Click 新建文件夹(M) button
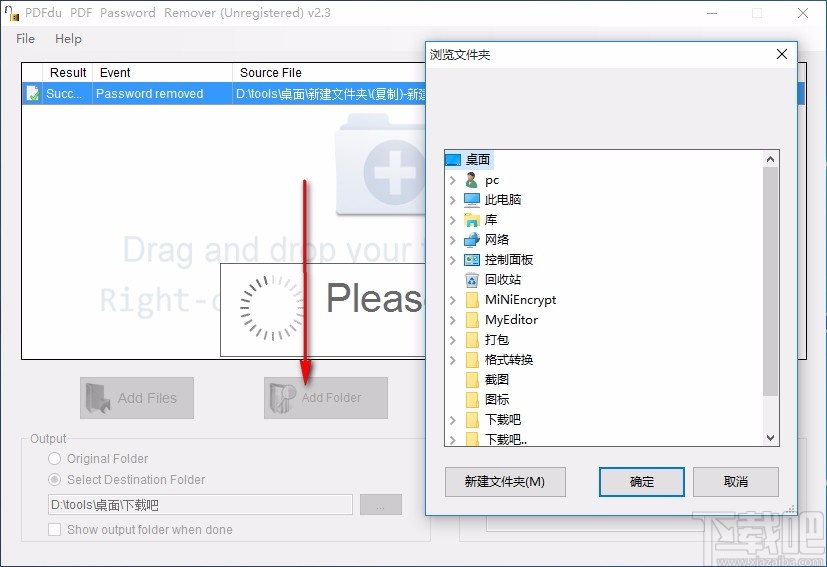This screenshot has height=567, width=827. pyautogui.click(x=505, y=482)
